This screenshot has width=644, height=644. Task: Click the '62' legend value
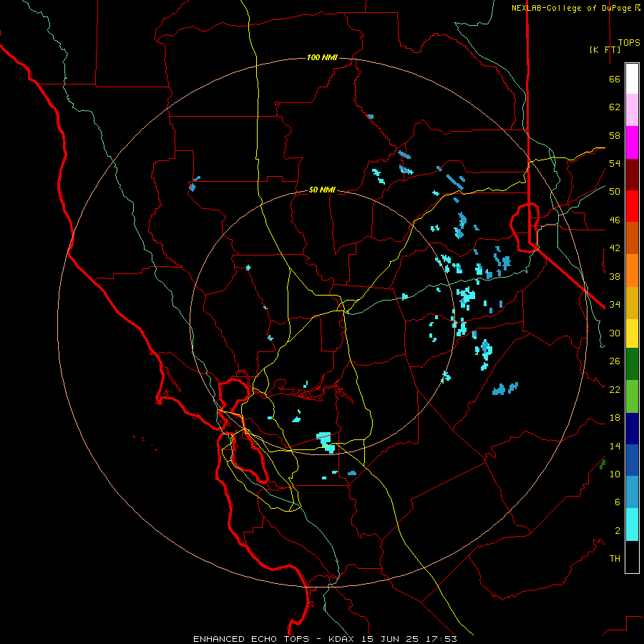click(615, 107)
